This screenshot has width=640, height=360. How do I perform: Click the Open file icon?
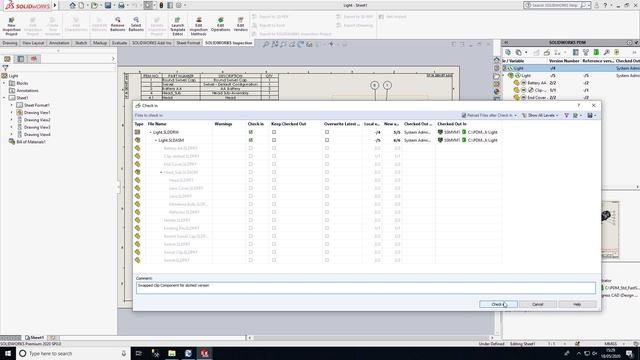[x=94, y=5]
